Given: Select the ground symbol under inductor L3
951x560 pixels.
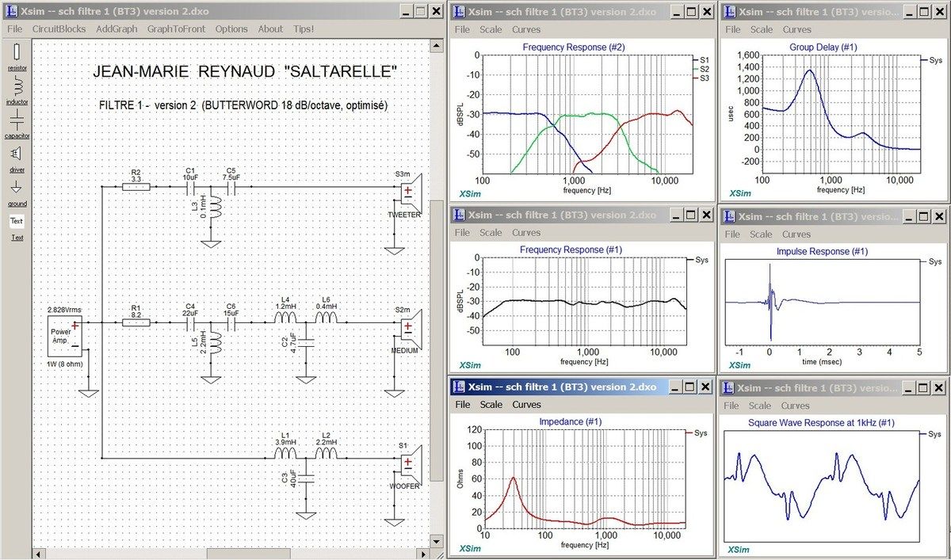Looking at the screenshot, I should point(212,244).
